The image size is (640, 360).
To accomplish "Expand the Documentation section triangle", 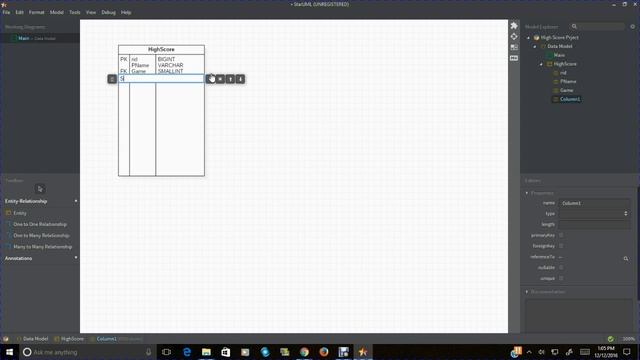I will pos(527,292).
